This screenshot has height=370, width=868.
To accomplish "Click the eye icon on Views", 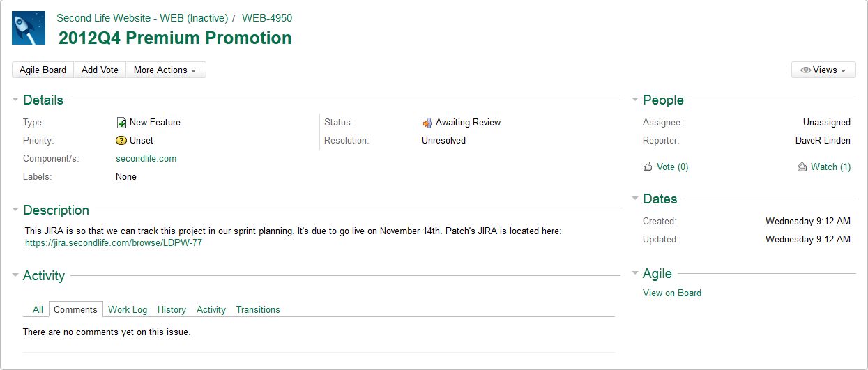I will point(805,70).
